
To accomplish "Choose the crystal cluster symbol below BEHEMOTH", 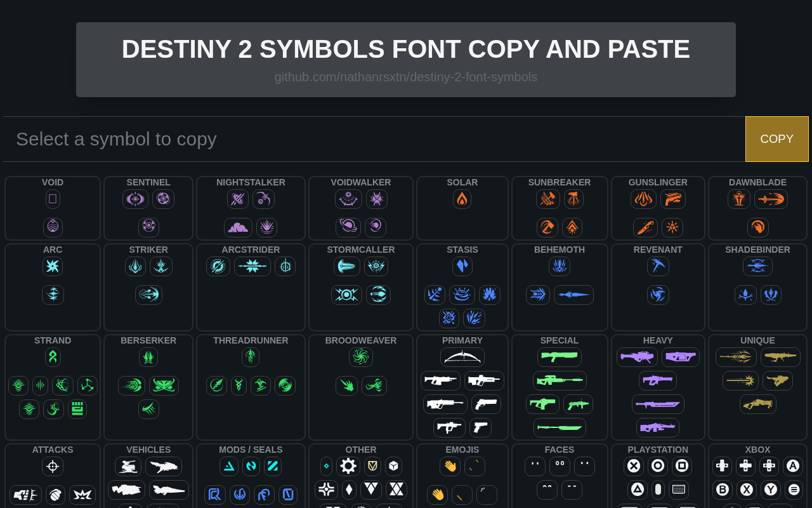I will pyautogui.click(x=560, y=267).
